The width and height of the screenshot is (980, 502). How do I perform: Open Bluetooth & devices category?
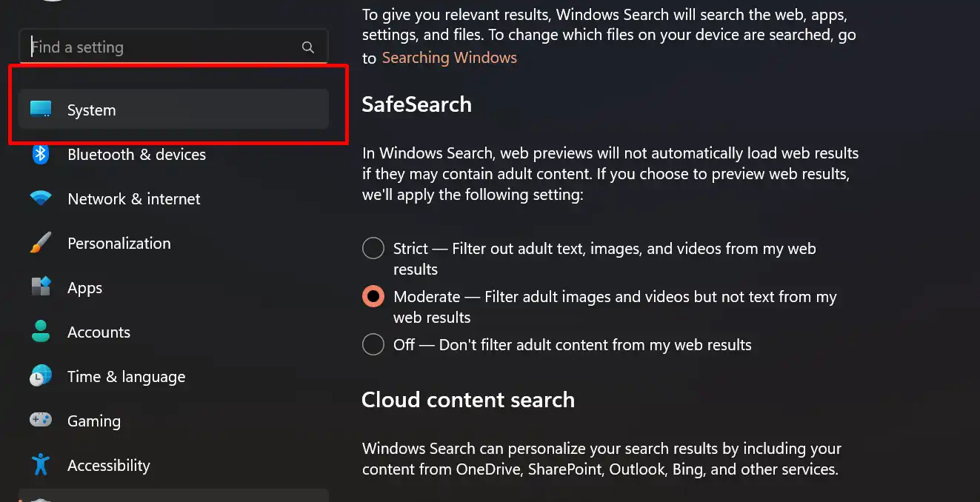pyautogui.click(x=136, y=154)
